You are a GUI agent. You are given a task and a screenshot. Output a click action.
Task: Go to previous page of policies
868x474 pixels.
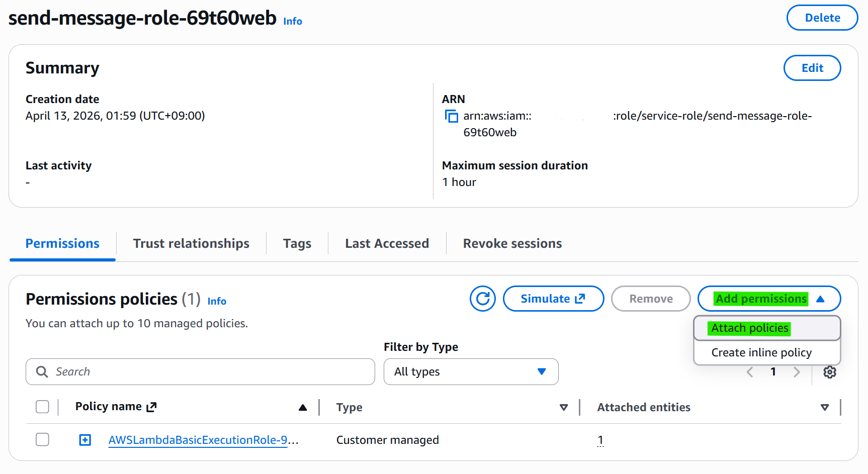tap(750, 372)
